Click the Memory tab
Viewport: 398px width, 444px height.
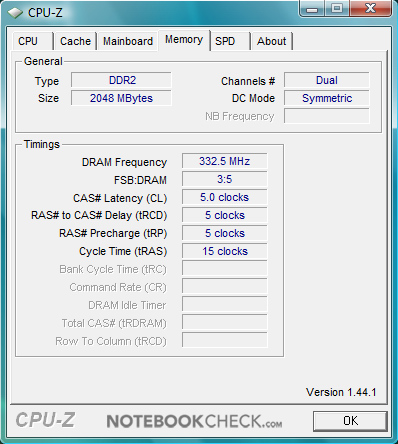point(184,40)
